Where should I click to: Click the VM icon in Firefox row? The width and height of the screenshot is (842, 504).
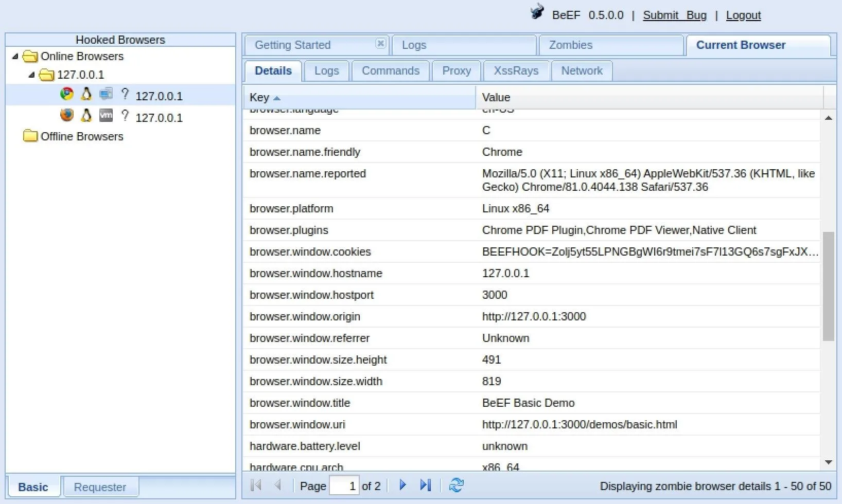(106, 115)
